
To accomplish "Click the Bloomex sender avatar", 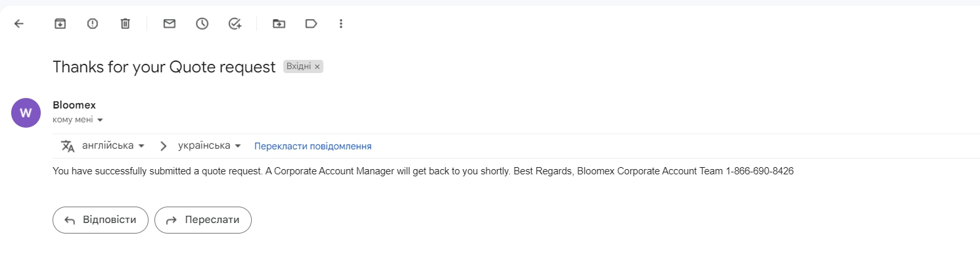I will point(26,113).
